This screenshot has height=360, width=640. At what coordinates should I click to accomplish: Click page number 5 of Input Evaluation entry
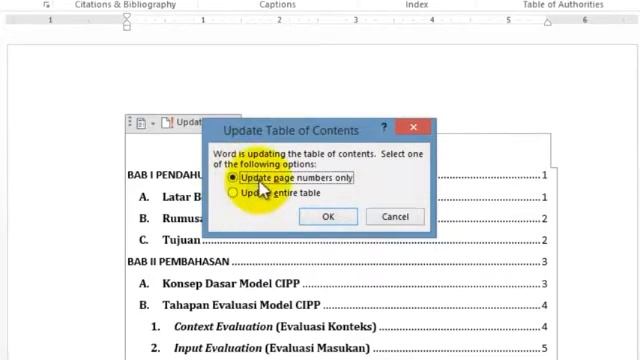pyautogui.click(x=544, y=348)
